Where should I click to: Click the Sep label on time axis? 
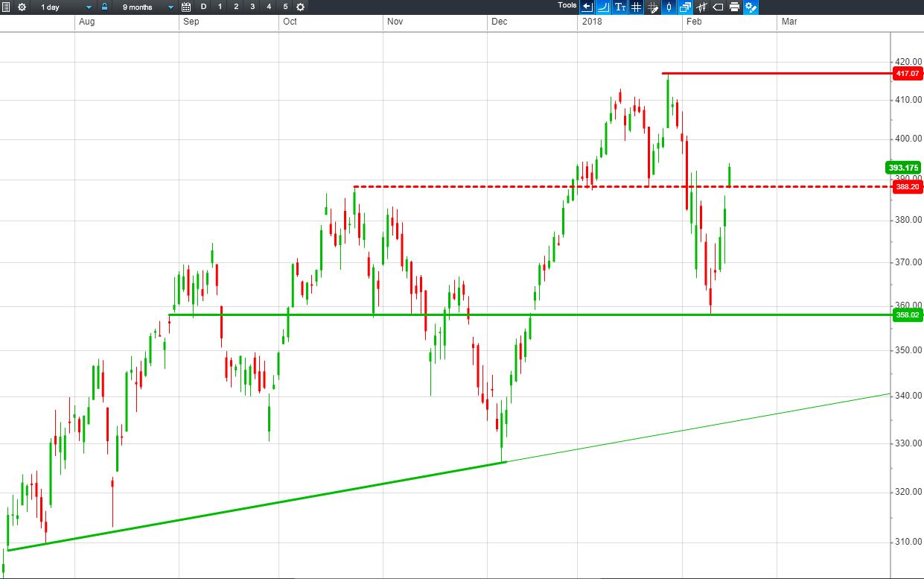point(191,22)
